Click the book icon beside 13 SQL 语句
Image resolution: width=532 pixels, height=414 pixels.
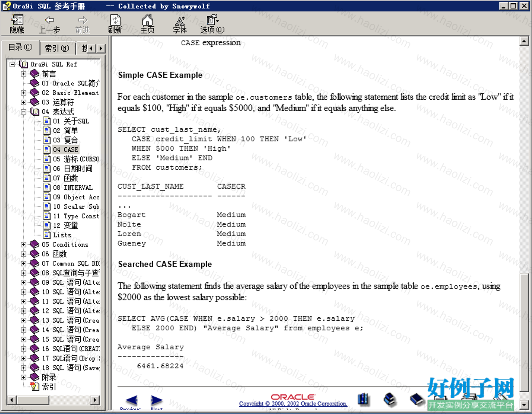click(34, 320)
